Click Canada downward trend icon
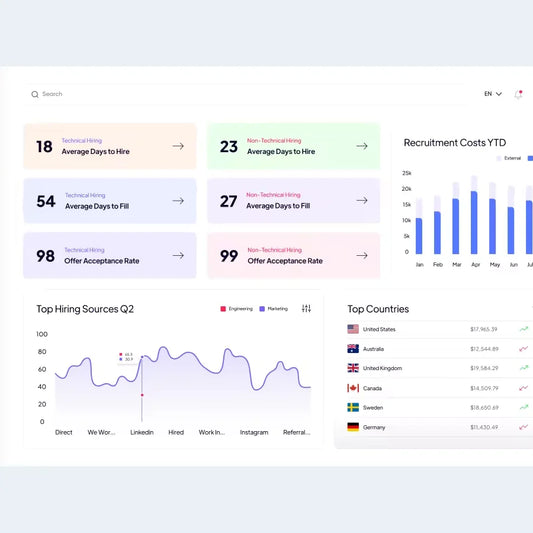This screenshot has width=533, height=533. coord(524,388)
